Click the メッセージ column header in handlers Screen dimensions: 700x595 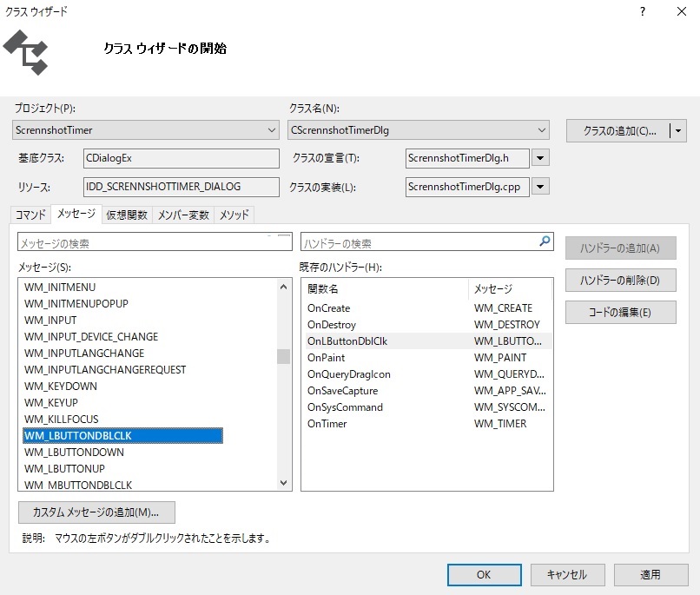point(511,288)
